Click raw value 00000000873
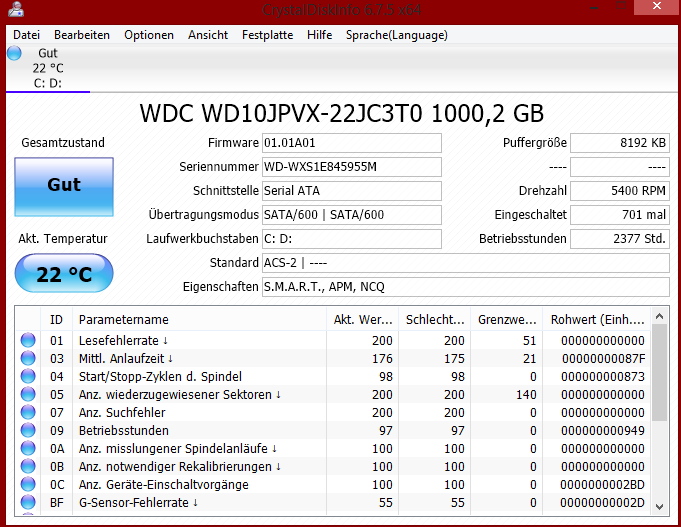Image resolution: width=681 pixels, height=527 pixels. point(603,377)
